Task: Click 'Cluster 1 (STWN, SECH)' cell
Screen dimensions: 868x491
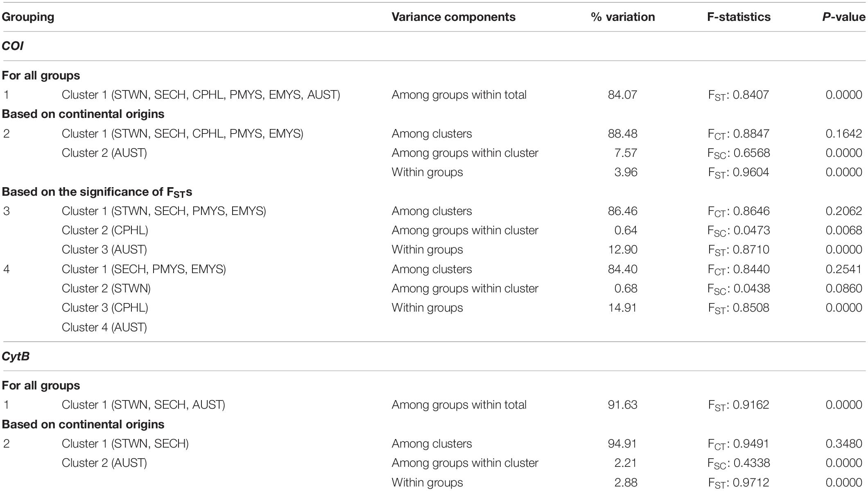Action: pos(125,444)
